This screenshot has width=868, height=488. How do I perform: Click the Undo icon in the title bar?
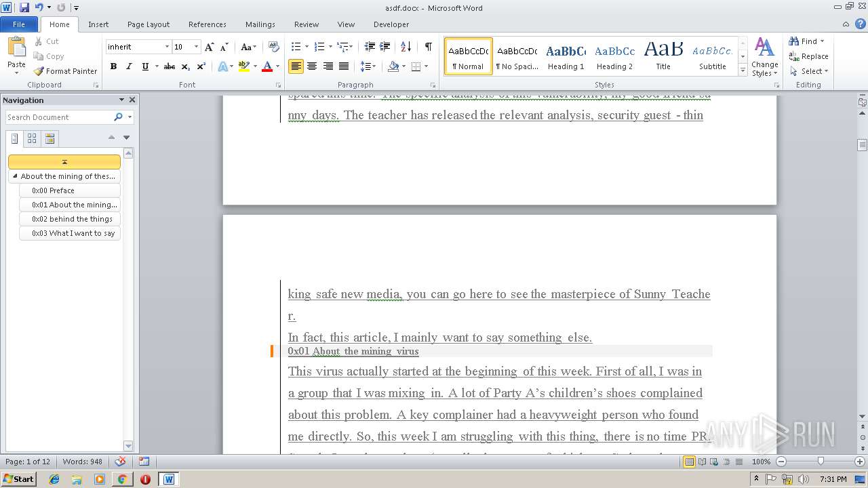point(39,7)
